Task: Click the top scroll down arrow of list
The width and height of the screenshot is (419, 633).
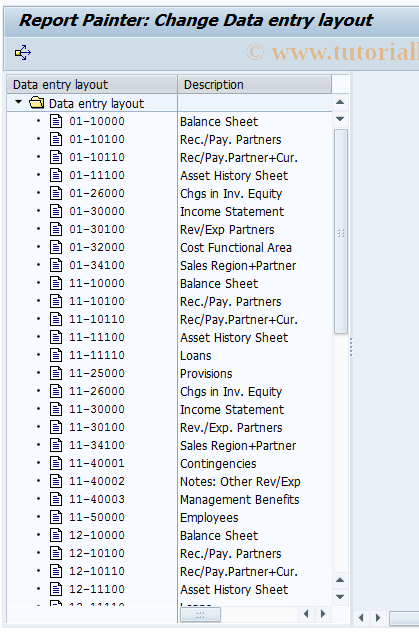Action: [x=340, y=119]
